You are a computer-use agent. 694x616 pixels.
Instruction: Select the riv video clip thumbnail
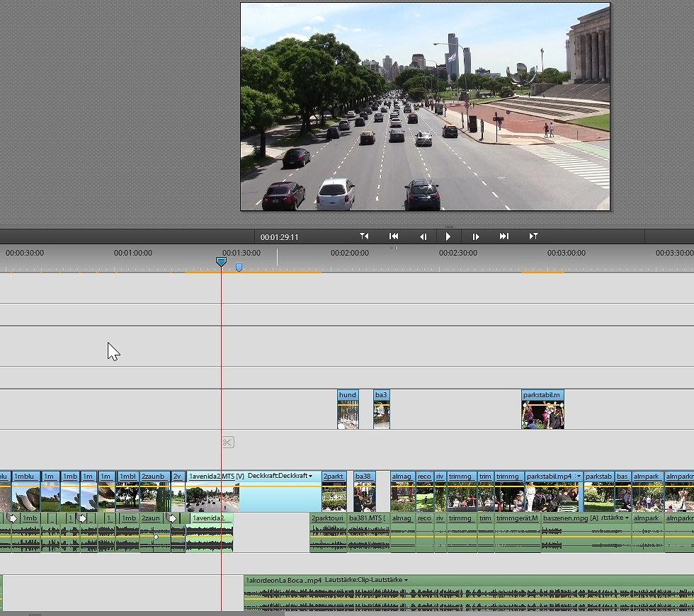click(440, 497)
